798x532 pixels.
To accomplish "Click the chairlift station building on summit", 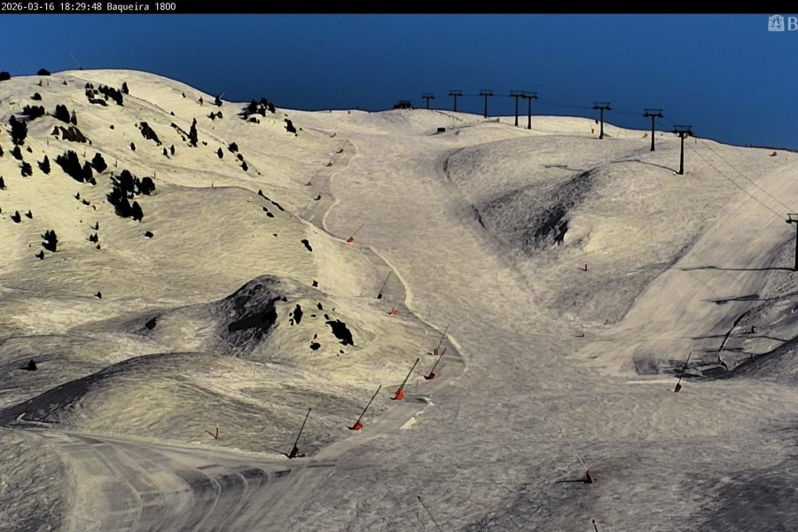I will point(403,105).
